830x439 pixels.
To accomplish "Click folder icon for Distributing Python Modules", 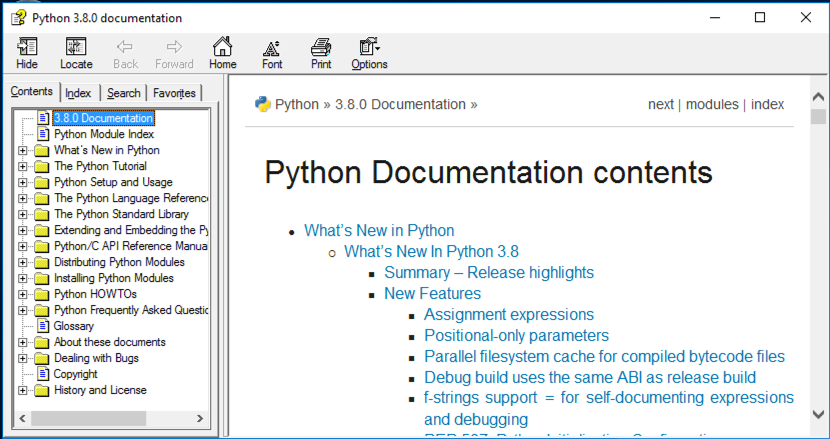I will pos(41,262).
